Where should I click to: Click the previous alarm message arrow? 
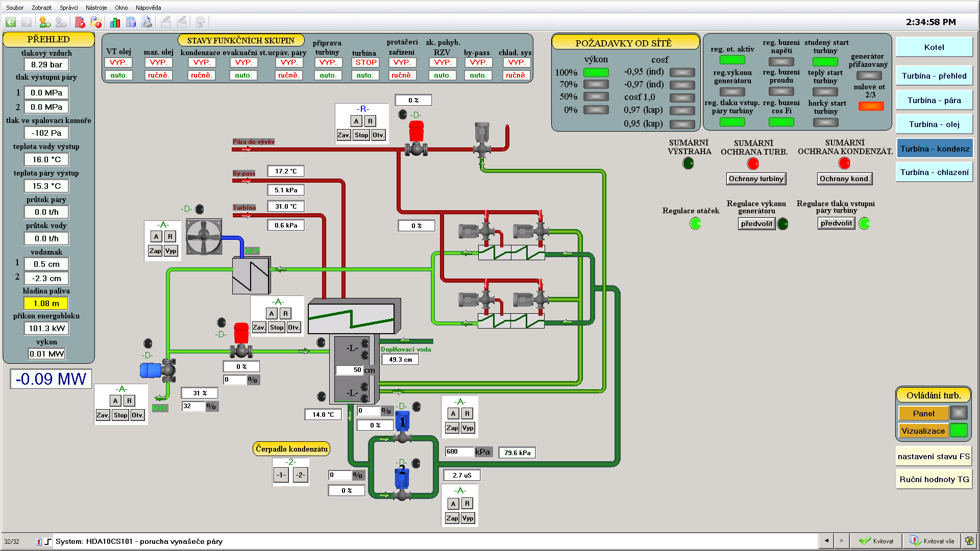[826, 541]
